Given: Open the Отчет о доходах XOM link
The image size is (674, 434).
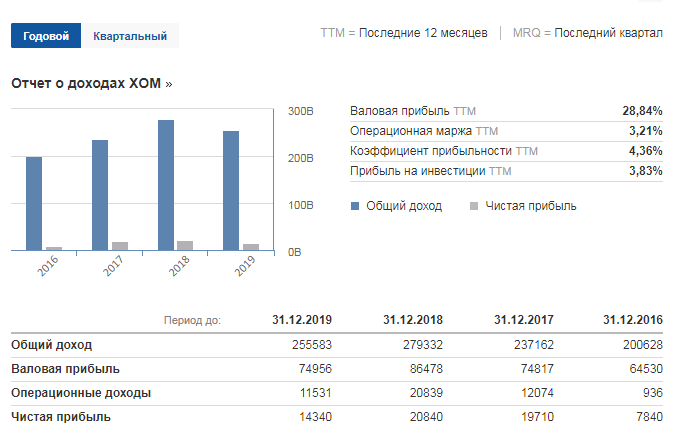Looking at the screenshot, I should [92, 83].
